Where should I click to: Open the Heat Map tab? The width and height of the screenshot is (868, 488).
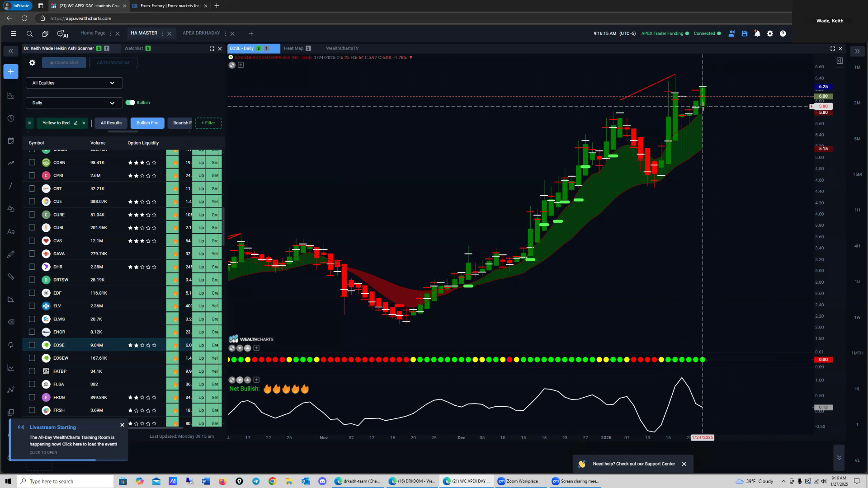[x=293, y=48]
